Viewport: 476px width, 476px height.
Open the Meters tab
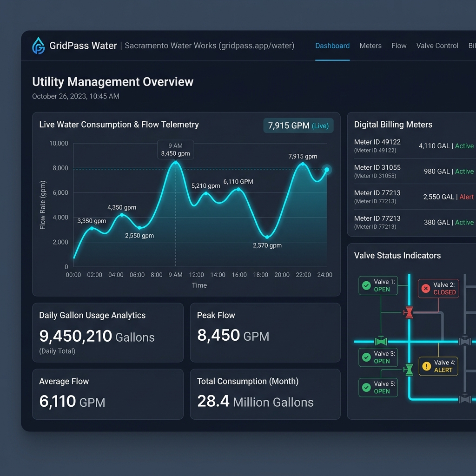click(370, 46)
